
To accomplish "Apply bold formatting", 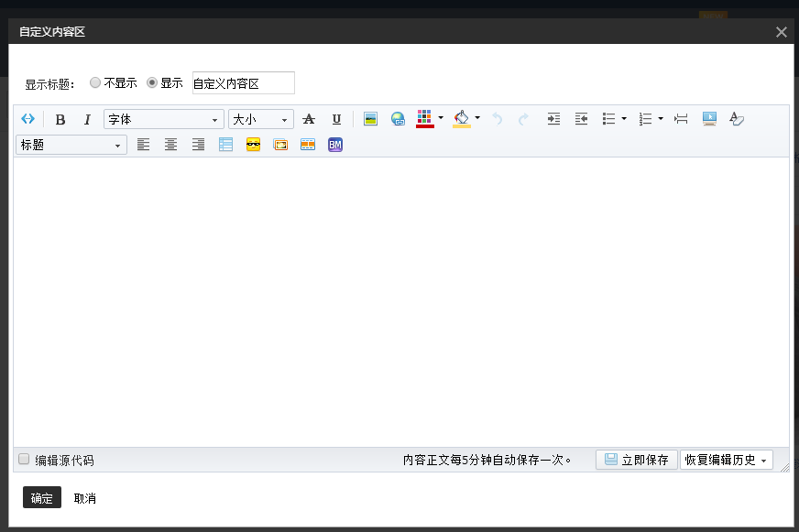I will [x=60, y=119].
